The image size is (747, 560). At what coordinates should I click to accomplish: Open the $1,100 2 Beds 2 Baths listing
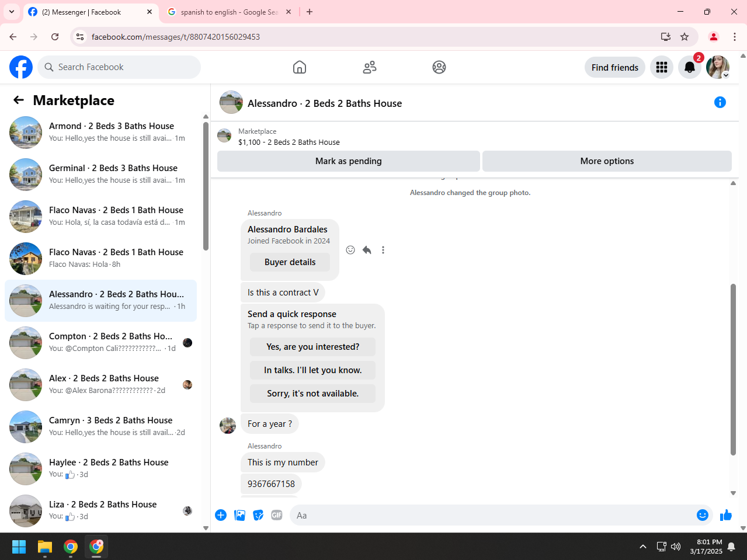coord(289,142)
